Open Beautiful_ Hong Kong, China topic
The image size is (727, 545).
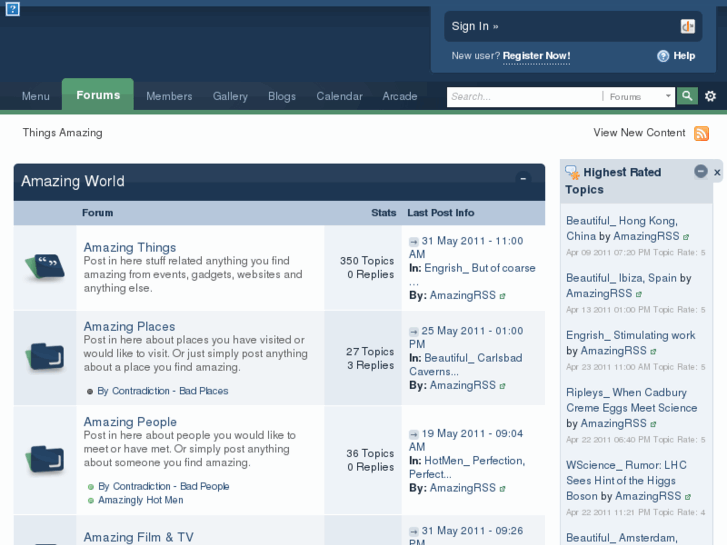click(x=622, y=228)
